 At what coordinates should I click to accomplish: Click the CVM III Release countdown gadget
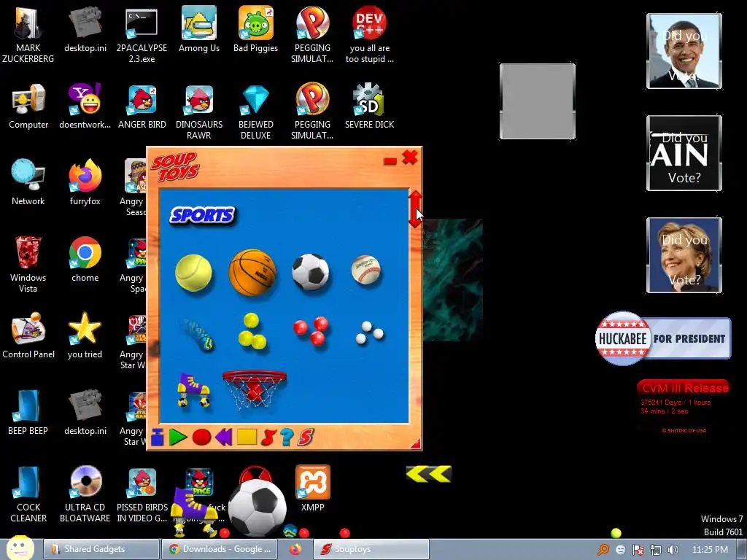pos(684,406)
